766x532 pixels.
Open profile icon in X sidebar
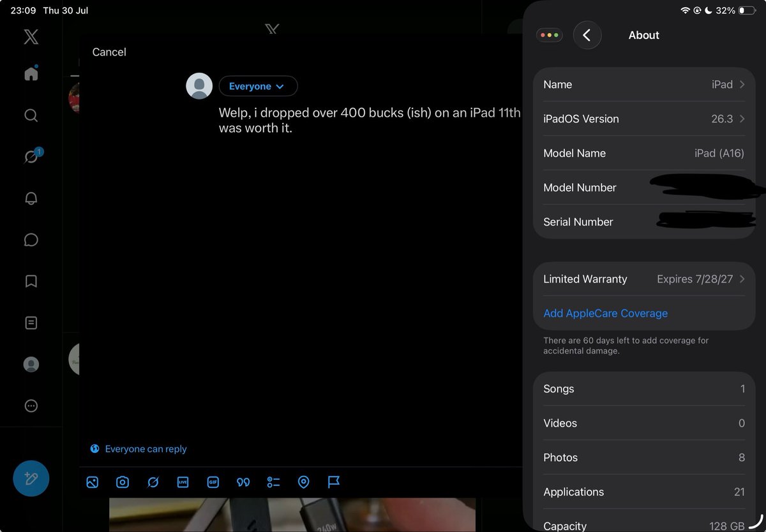pos(31,364)
